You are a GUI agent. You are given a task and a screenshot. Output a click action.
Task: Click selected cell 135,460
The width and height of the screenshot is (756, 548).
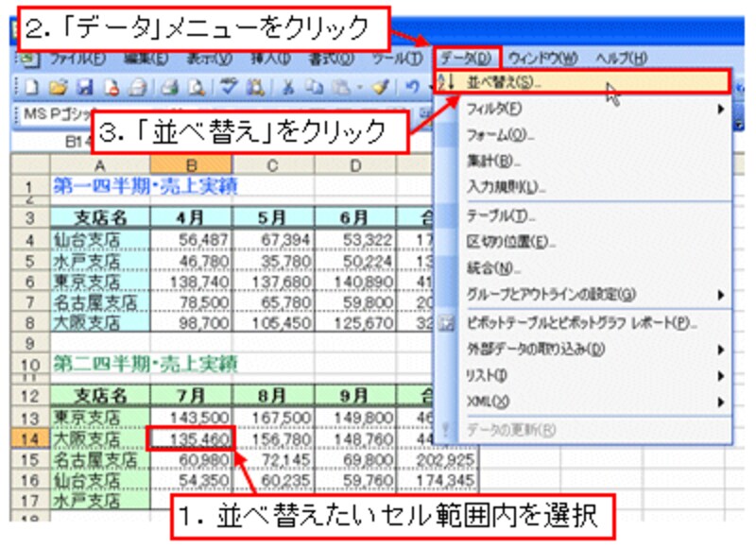[192, 438]
